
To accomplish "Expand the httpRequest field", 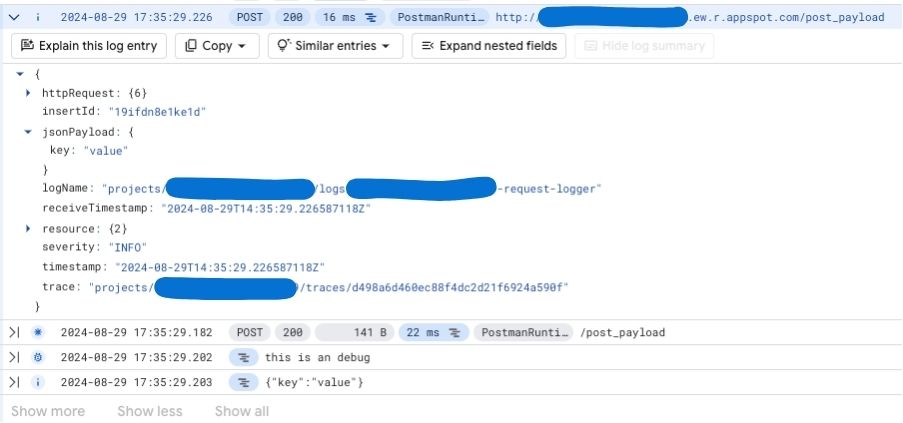I will tap(28, 93).
